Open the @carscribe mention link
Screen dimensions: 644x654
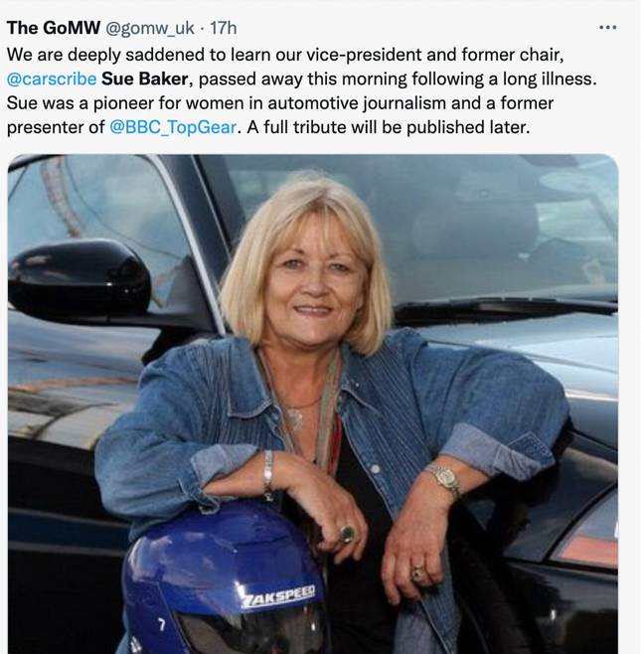(52, 79)
